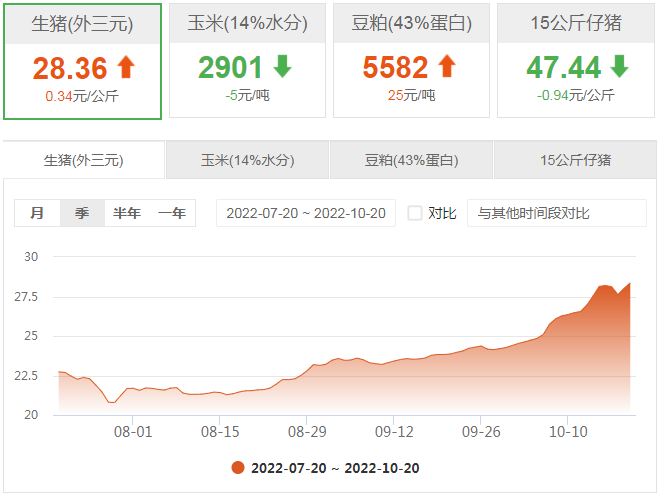Click the green down arrow beside 47.44

(x=619, y=66)
